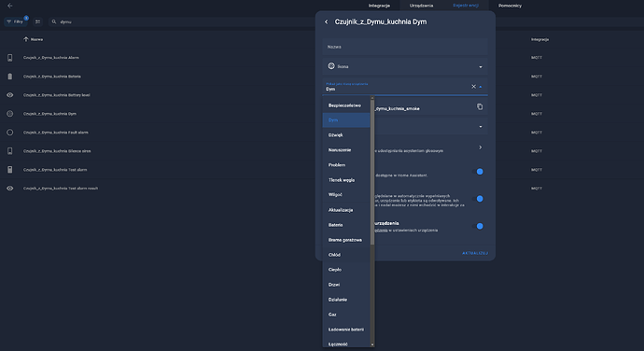Switch to the Urządzenia tab

pos(421,6)
